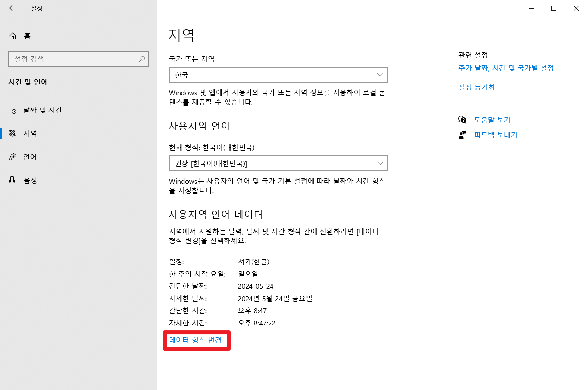The width and height of the screenshot is (588, 390).
Task: Click the 일요일 first day value
Action: (248, 274)
